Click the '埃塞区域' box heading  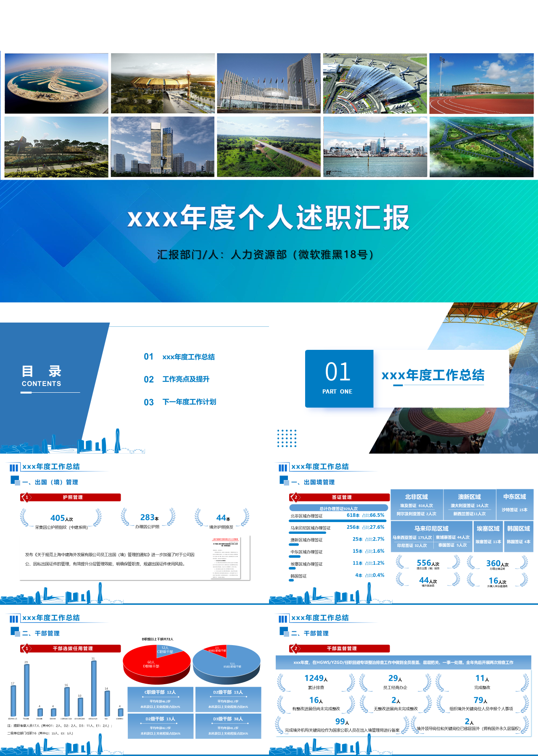pyautogui.click(x=488, y=528)
